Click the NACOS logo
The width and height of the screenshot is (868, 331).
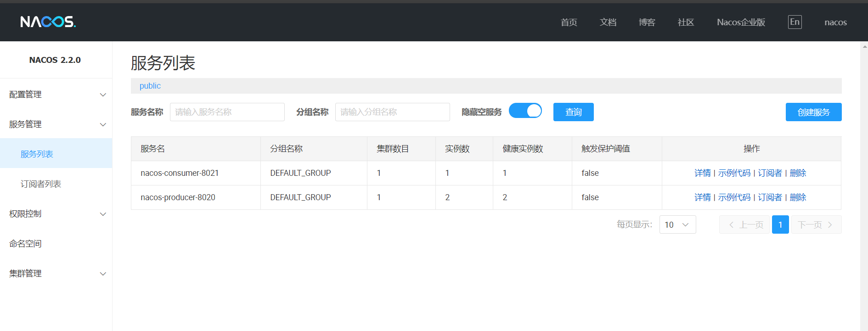click(48, 22)
